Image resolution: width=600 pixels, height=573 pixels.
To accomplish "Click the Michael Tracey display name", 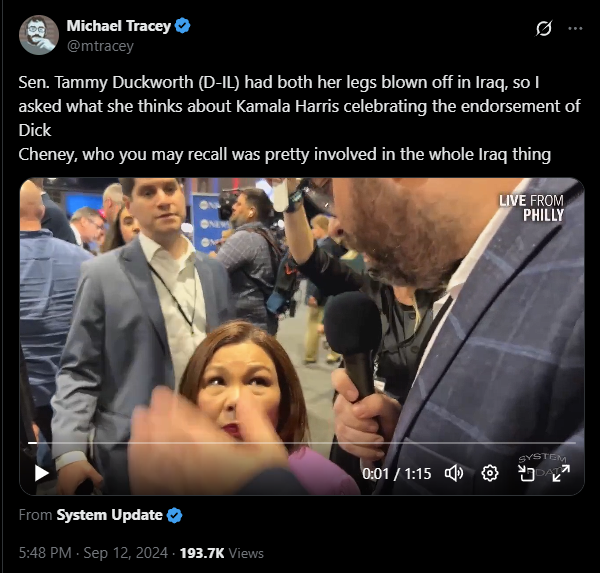I will coord(119,26).
